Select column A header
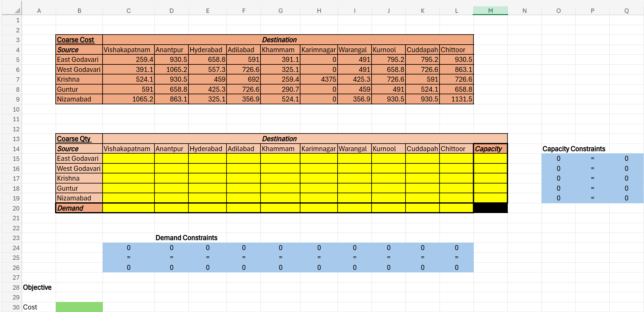644x312 pixels. 39,10
